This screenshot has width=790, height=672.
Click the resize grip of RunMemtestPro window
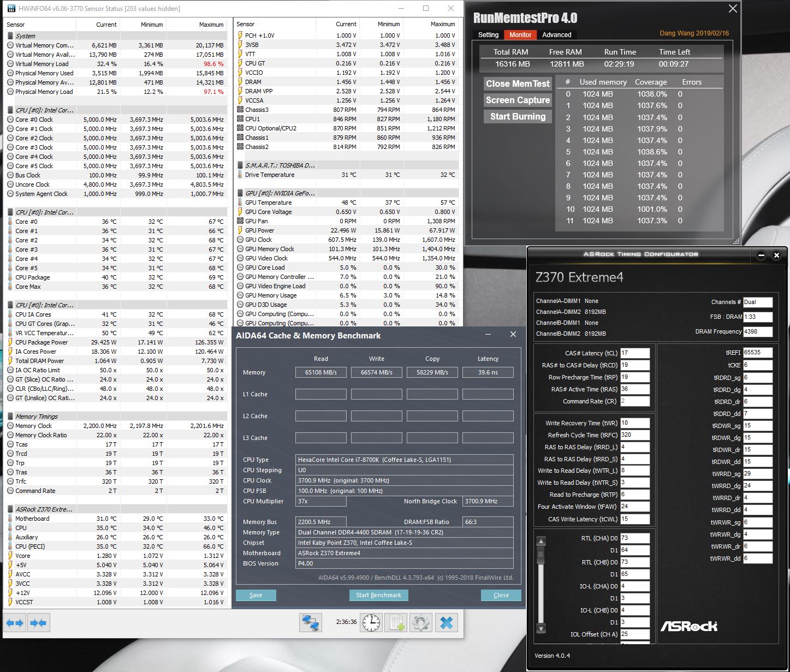pyautogui.click(x=736, y=241)
